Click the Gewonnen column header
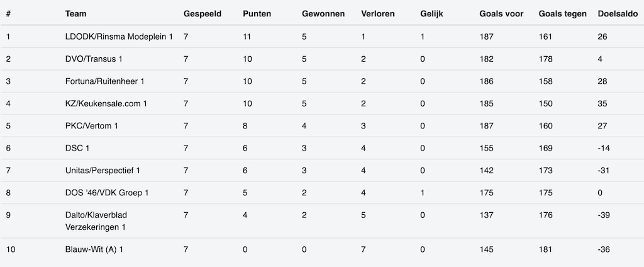This screenshot has width=644, height=267. point(323,14)
